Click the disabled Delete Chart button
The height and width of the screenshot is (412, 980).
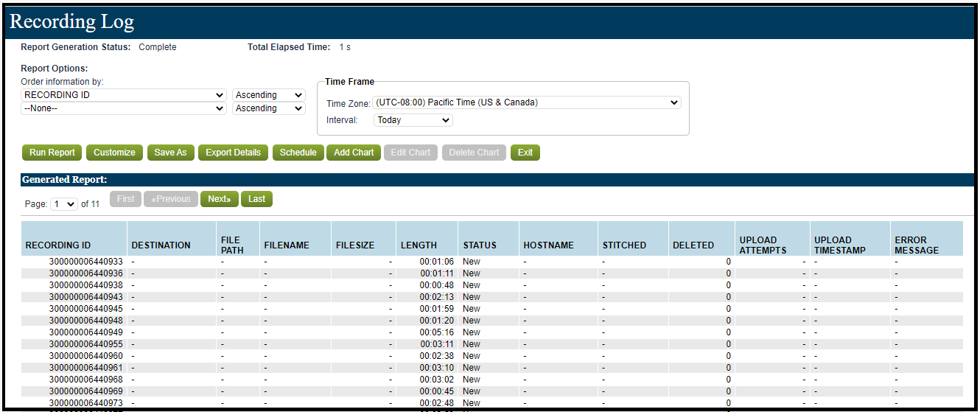pos(474,153)
